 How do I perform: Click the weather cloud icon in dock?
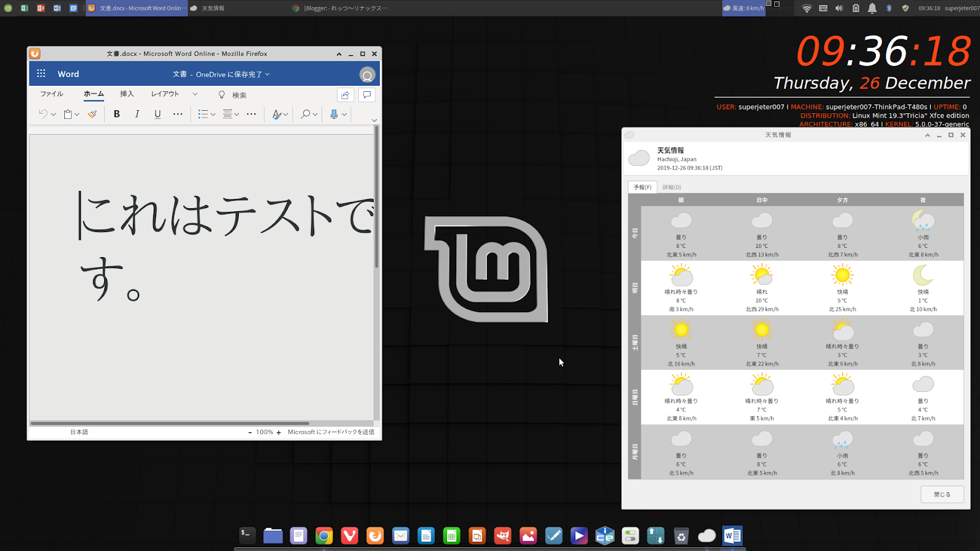point(707,536)
